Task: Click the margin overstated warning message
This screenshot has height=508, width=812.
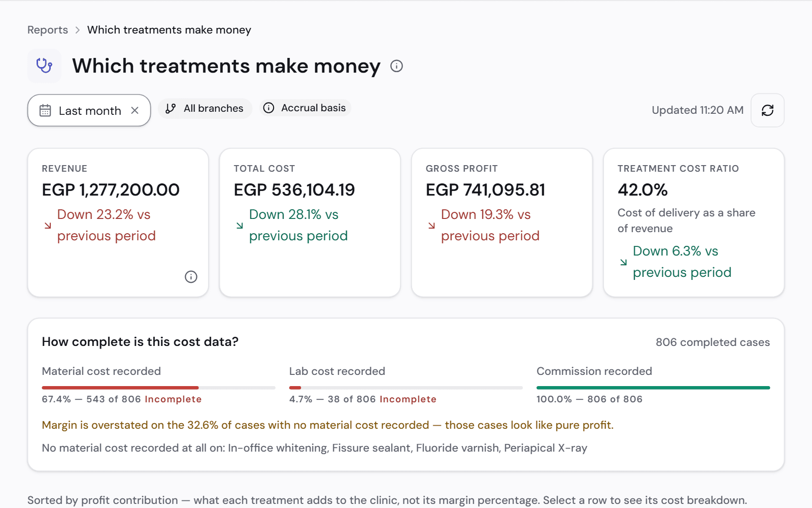Action: 328,425
